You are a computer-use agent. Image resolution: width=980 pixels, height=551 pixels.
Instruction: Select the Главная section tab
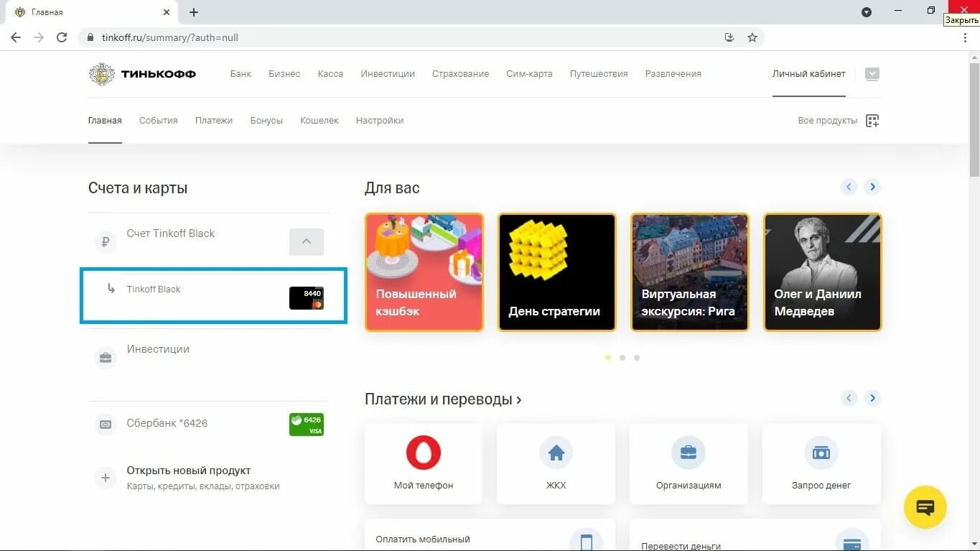[x=105, y=121]
